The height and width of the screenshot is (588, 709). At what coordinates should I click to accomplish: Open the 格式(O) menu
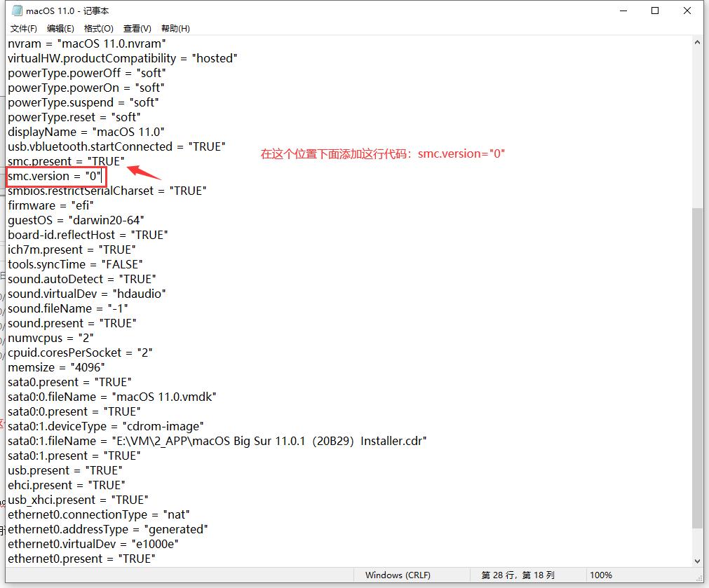[98, 29]
